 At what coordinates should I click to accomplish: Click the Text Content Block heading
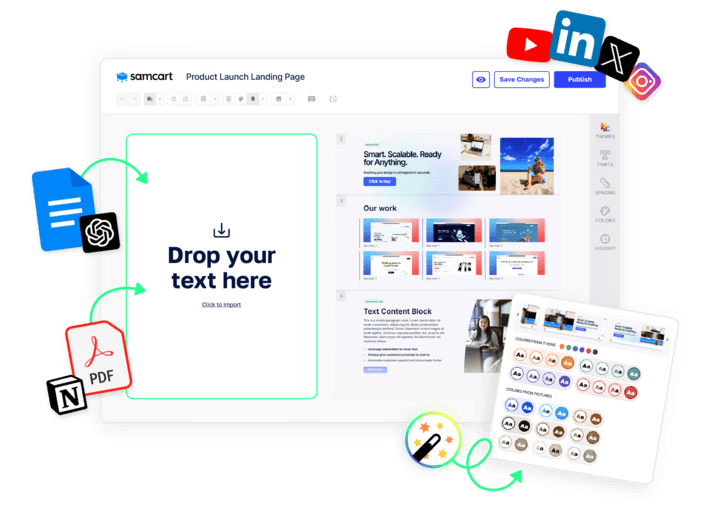pyautogui.click(x=398, y=311)
